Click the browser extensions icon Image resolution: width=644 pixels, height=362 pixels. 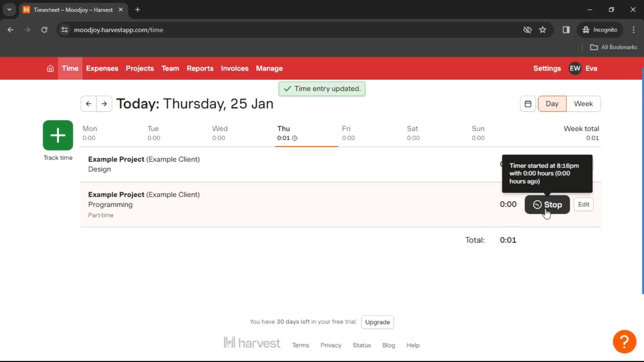566,30
